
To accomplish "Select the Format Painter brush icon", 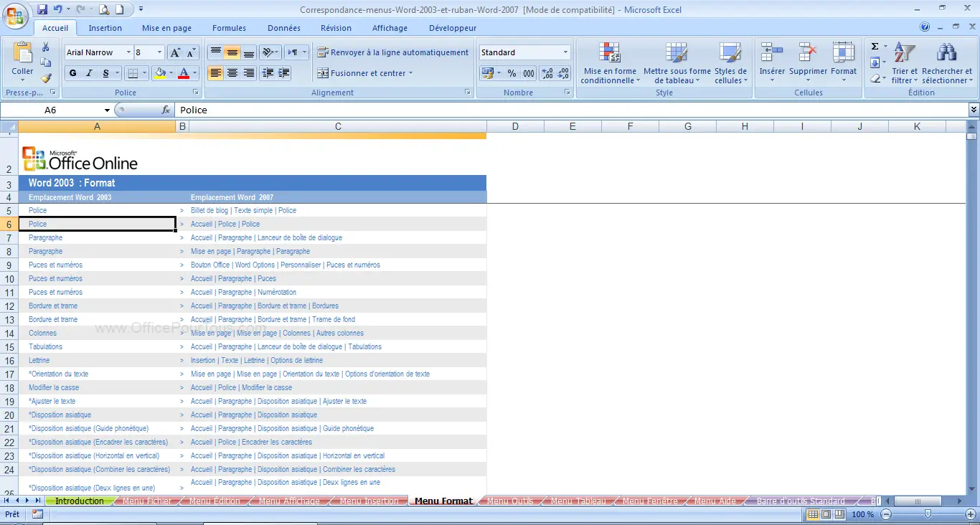I will pos(46,78).
